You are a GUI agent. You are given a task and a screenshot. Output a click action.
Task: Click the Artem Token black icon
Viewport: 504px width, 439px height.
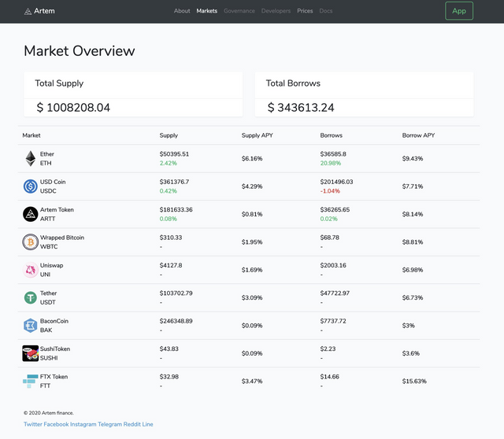pyautogui.click(x=31, y=214)
